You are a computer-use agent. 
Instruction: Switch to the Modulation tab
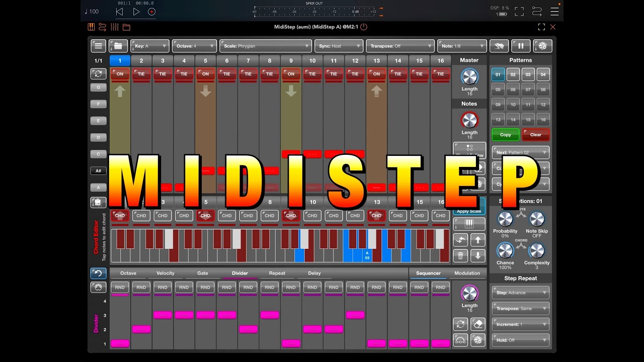click(x=467, y=274)
